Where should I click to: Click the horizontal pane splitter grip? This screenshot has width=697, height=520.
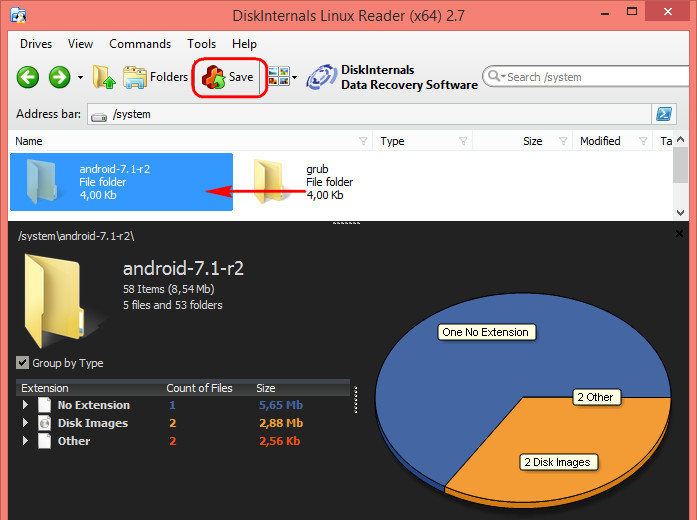(x=346, y=223)
